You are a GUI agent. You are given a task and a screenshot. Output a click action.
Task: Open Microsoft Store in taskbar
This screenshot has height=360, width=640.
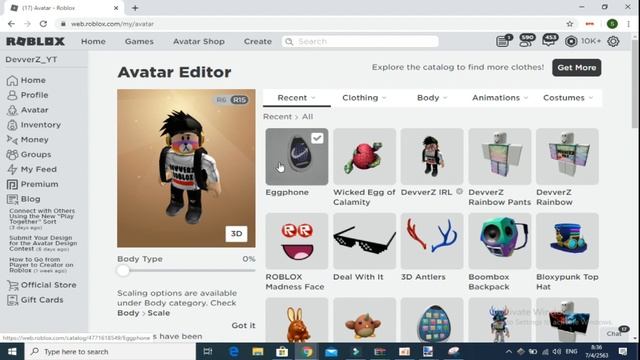point(282,351)
